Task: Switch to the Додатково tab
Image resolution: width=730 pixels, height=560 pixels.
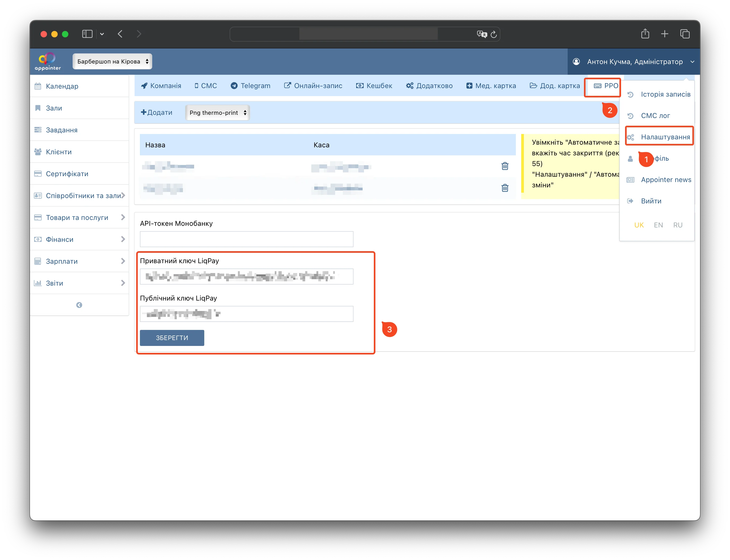Action: [429, 86]
